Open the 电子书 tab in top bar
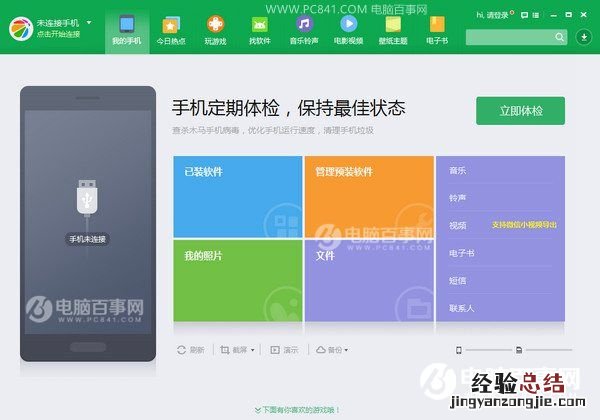Image resolution: width=600 pixels, height=420 pixels. coord(437,31)
